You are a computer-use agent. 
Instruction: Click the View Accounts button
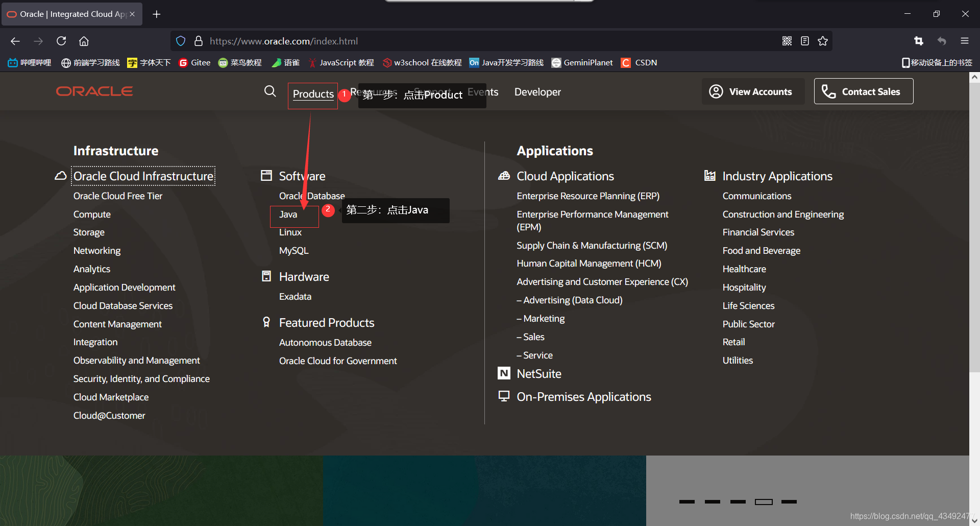pyautogui.click(x=753, y=91)
